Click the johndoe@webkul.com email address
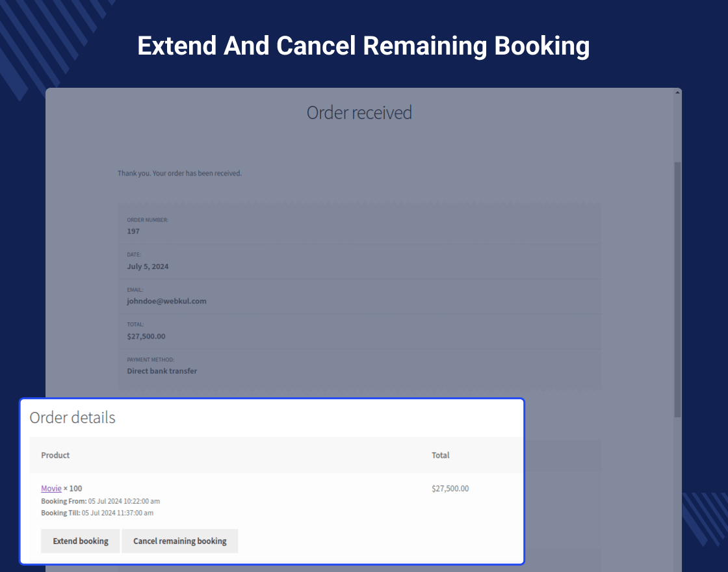Image resolution: width=728 pixels, height=572 pixels. (x=166, y=301)
